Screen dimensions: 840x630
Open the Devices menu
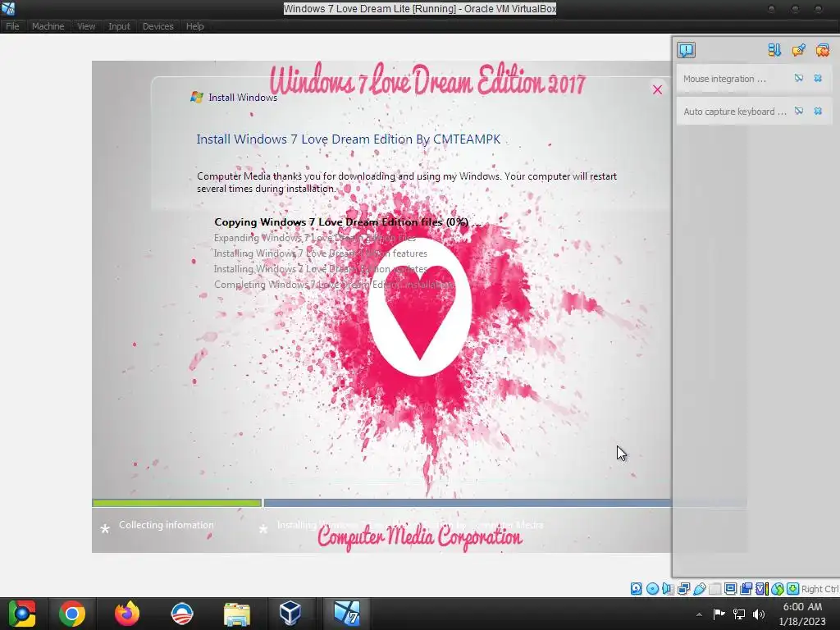pos(157,26)
